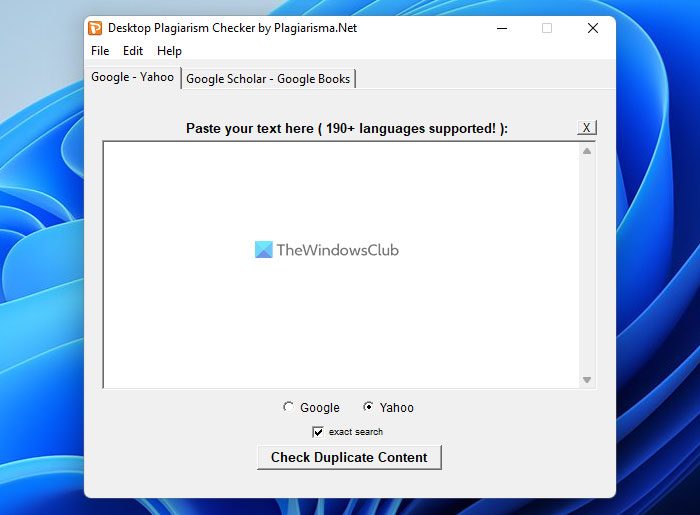Click Check Duplicate Content button
Image resolution: width=700 pixels, height=515 pixels.
349,457
